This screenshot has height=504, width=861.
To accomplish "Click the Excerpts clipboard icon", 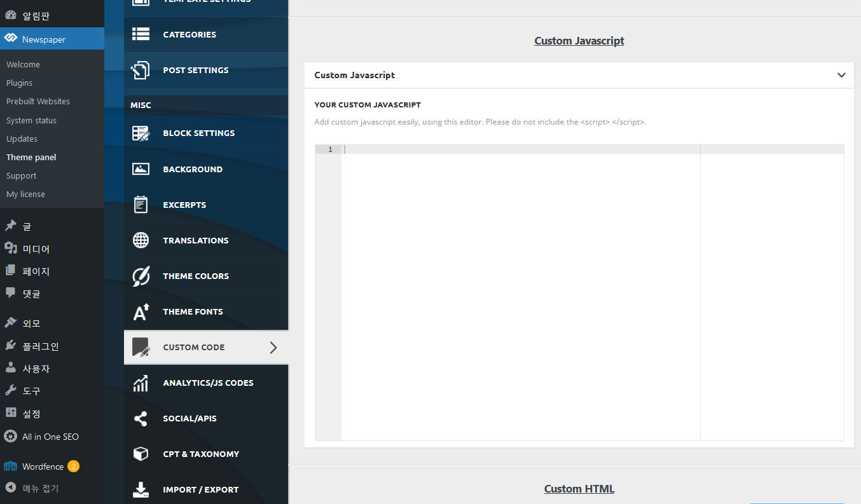I will pyautogui.click(x=141, y=205).
